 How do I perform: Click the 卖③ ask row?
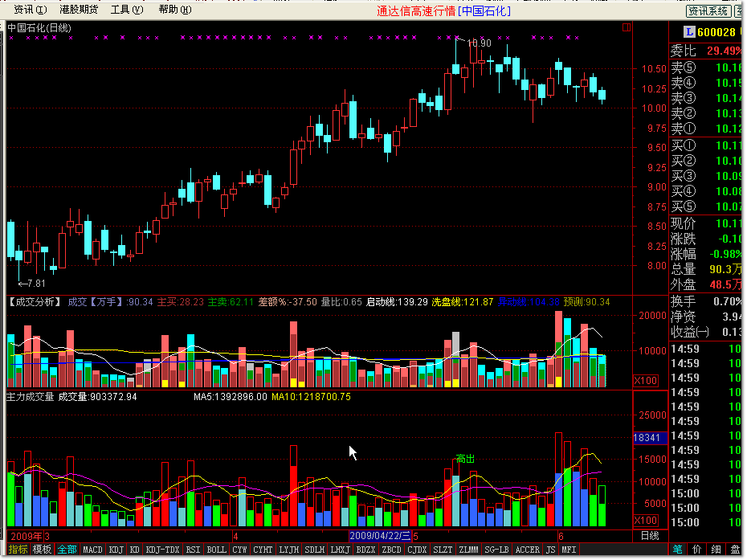coord(706,98)
